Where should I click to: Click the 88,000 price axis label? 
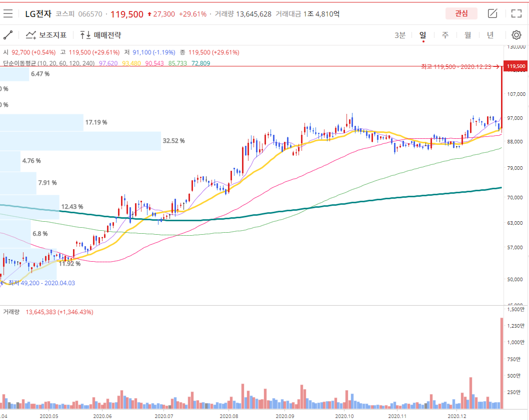pos(515,141)
